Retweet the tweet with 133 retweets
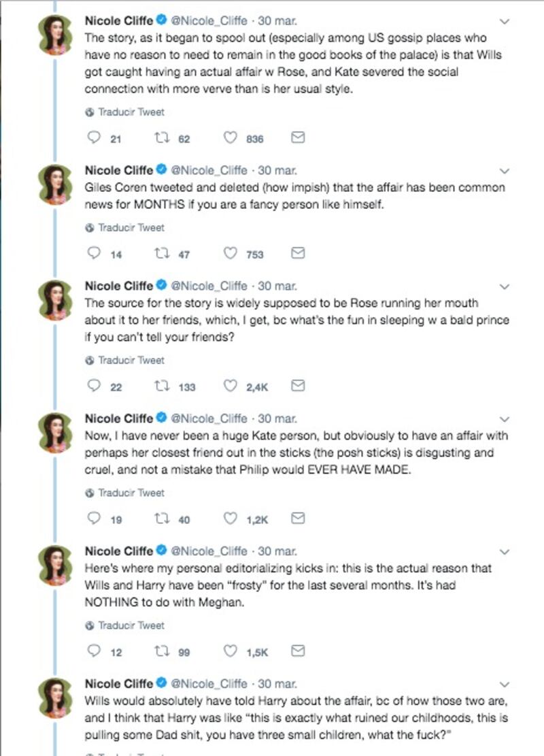The image size is (544, 756). 162,387
